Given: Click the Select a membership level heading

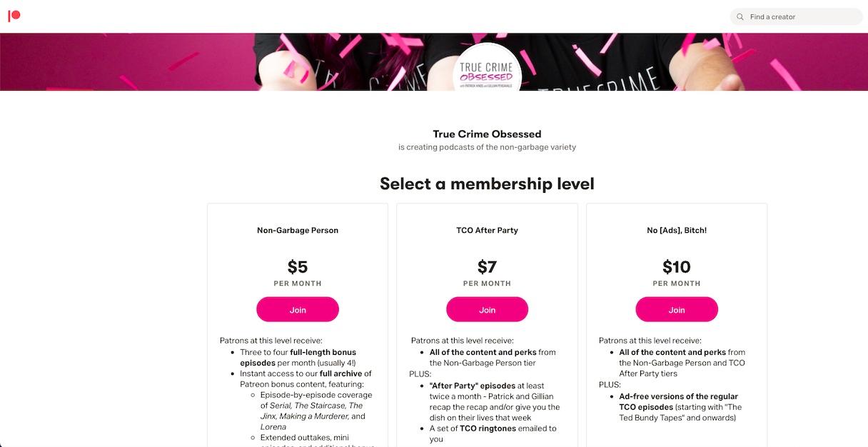Looking at the screenshot, I should (x=487, y=184).
